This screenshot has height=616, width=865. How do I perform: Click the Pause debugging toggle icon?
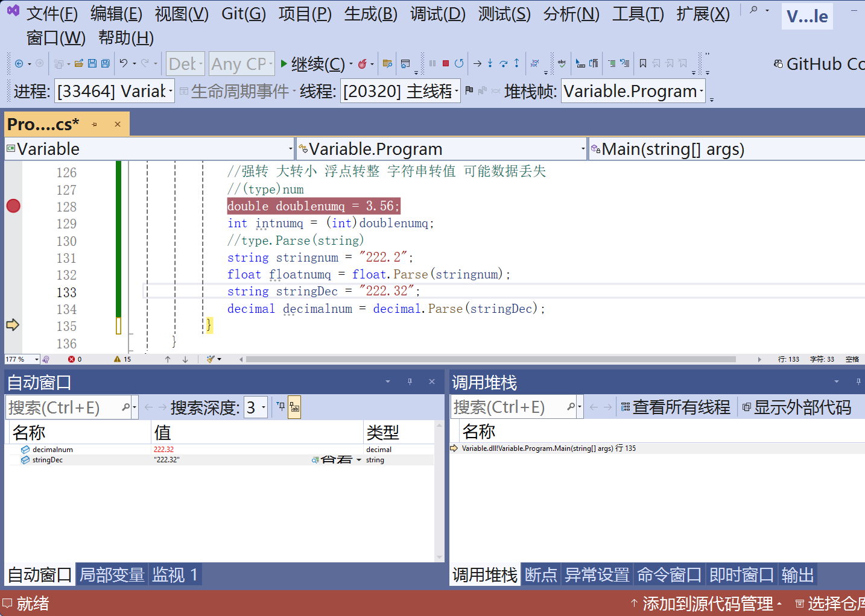pyautogui.click(x=433, y=63)
